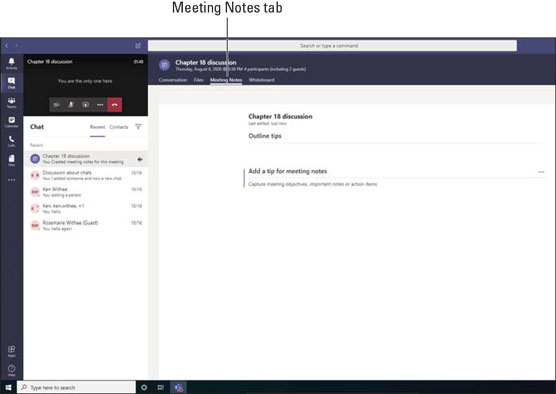Open the Help icon in sidebar
Image resolution: width=556 pixels, height=394 pixels.
click(x=11, y=370)
